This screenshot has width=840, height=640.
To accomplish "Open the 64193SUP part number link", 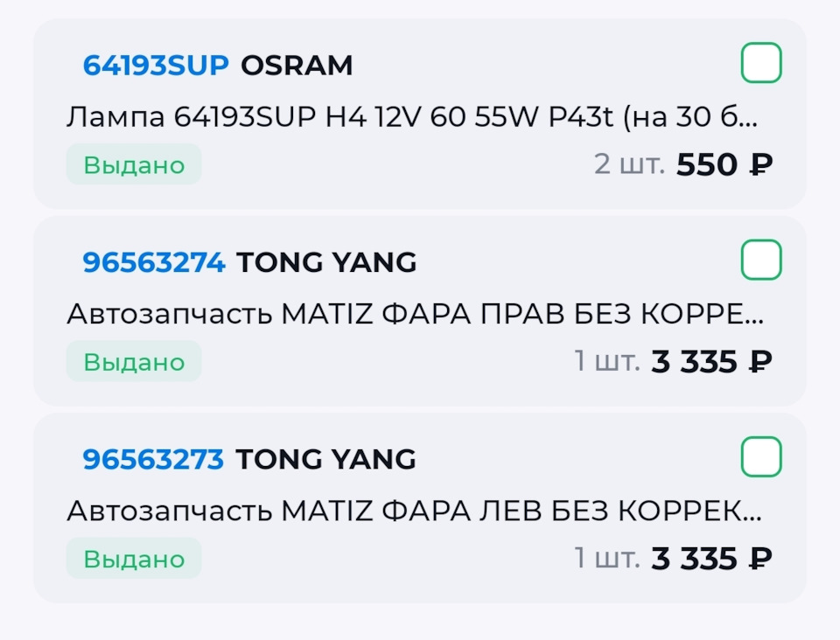I will 156,66.
